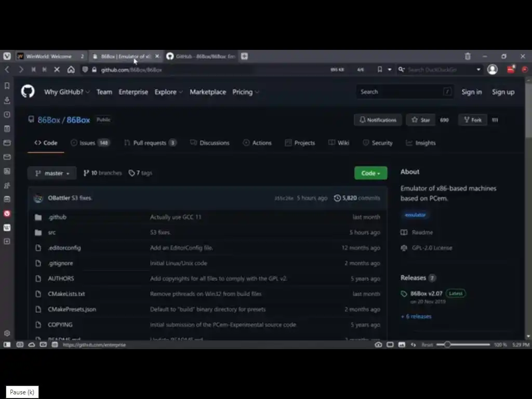Open the 86Box v2.07 release
532x399 pixels.
(427, 294)
